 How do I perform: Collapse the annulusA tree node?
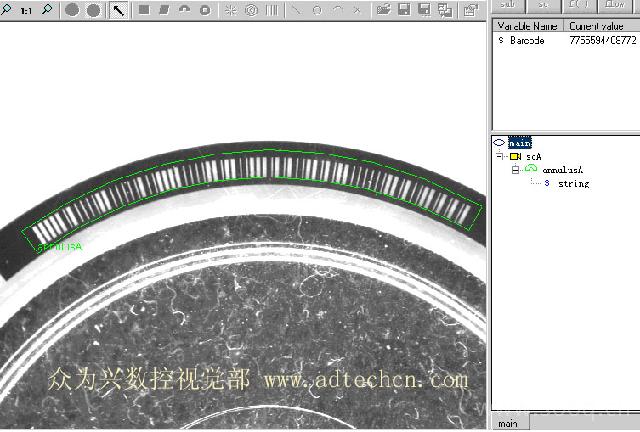pos(515,170)
